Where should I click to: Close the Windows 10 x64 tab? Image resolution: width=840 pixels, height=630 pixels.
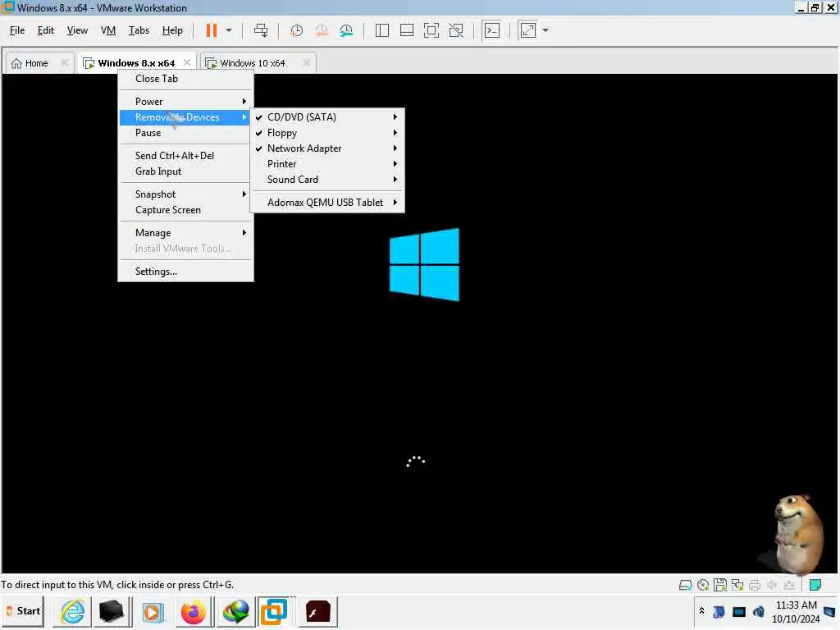[307, 62]
